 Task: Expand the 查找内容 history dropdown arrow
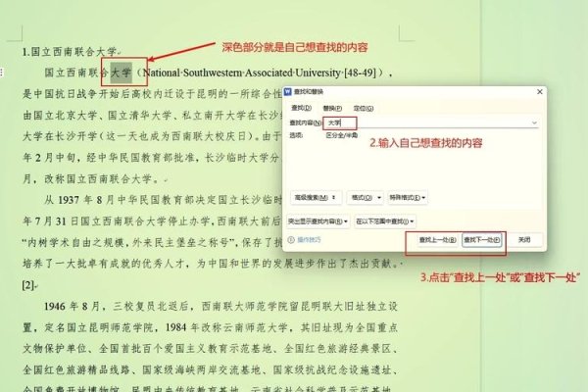(534, 122)
